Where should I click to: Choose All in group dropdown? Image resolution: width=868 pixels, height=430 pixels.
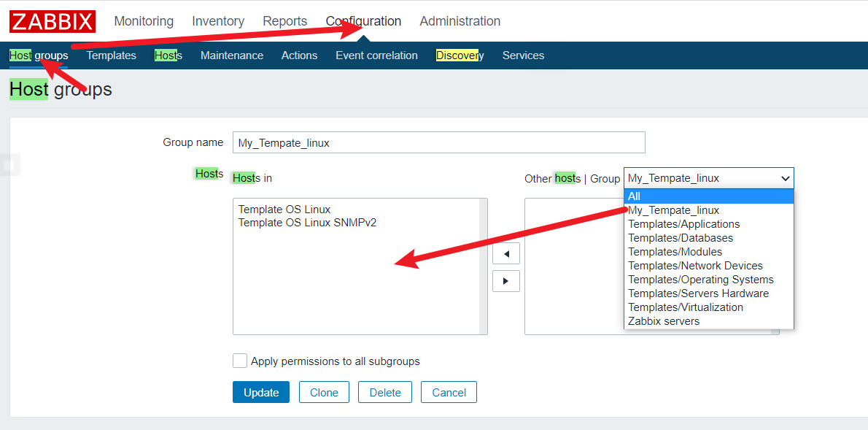708,196
